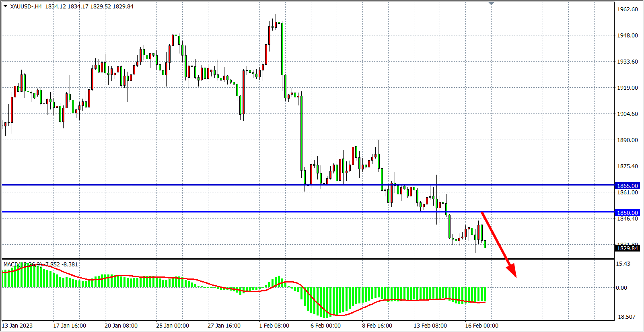This screenshot has width=644, height=332.
Task: Click the black 1829.84 current price label
Action: pyautogui.click(x=627, y=248)
